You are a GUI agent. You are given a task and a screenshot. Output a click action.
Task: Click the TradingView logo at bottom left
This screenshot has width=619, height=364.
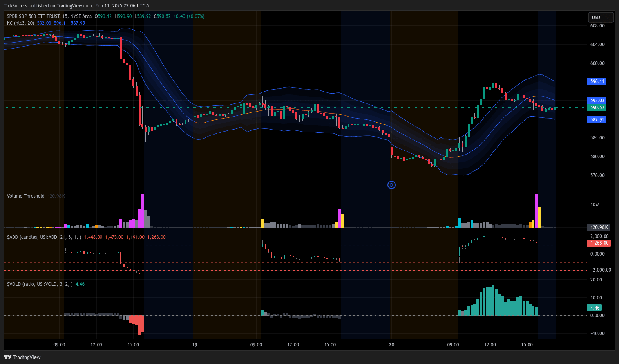coord(22,357)
